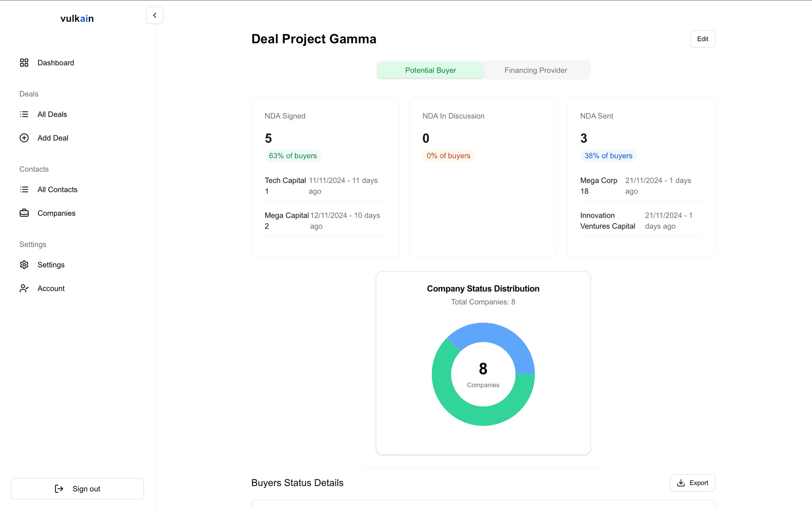
Task: Click the 63% of buyers badge
Action: 293,156
